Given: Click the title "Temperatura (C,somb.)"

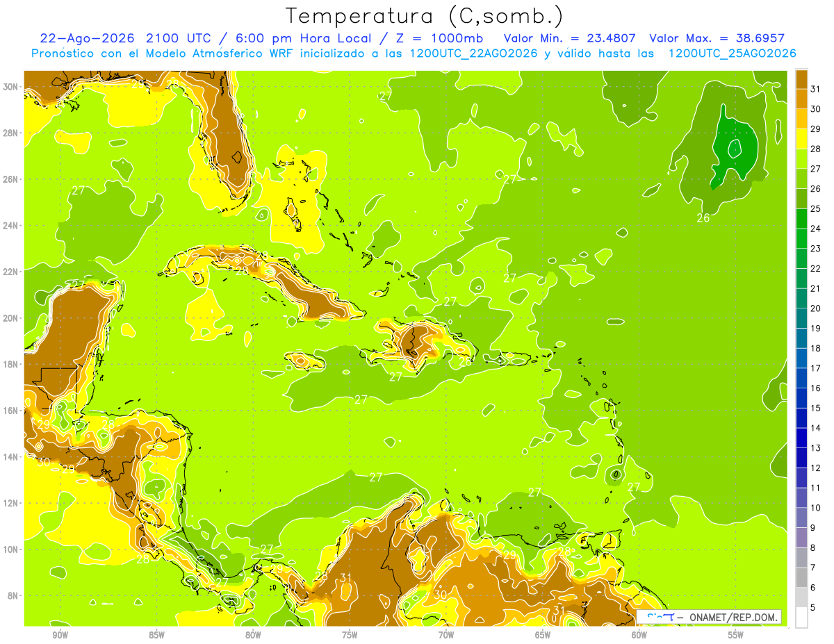Looking at the screenshot, I should 424,16.
